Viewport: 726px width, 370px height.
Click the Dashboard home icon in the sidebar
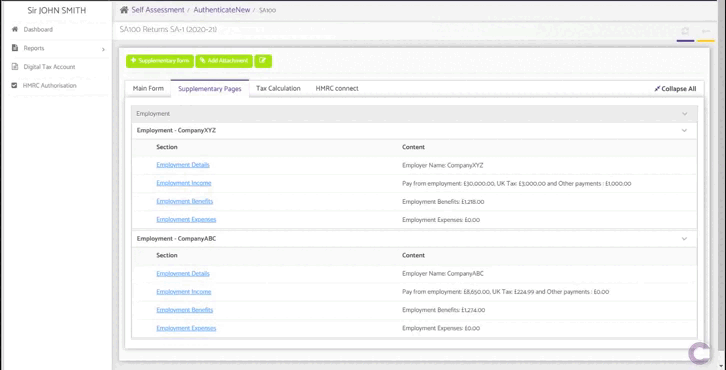pyautogui.click(x=14, y=29)
